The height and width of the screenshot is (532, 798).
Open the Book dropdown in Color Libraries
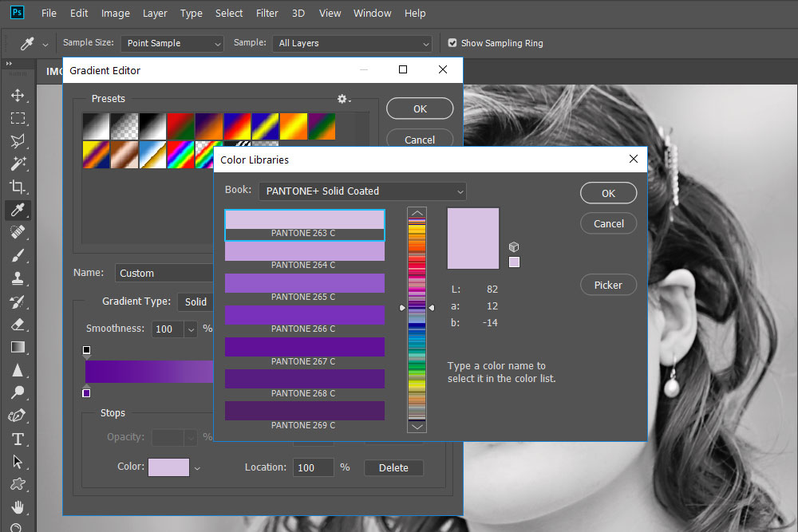click(x=362, y=191)
